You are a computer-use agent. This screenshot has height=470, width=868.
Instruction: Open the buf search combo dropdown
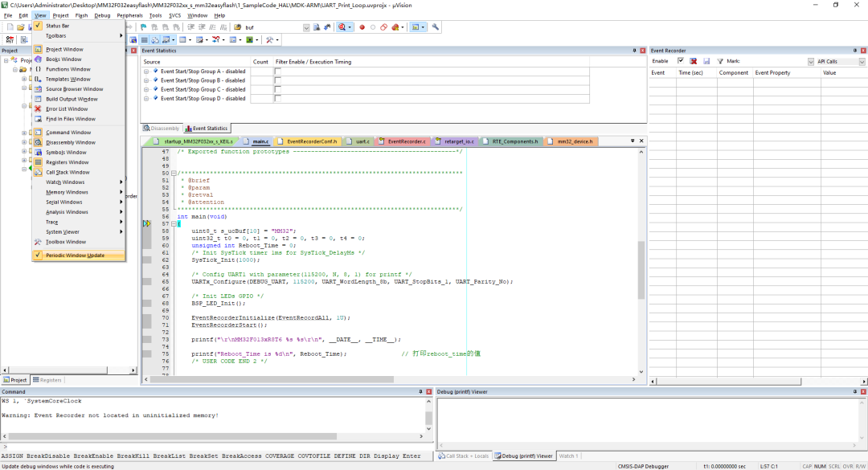(306, 27)
